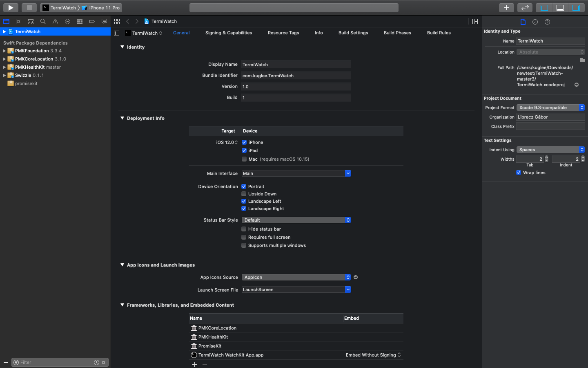Screen dimensions: 588x368
Task: Switch to the Info tab
Action: [x=319, y=33]
